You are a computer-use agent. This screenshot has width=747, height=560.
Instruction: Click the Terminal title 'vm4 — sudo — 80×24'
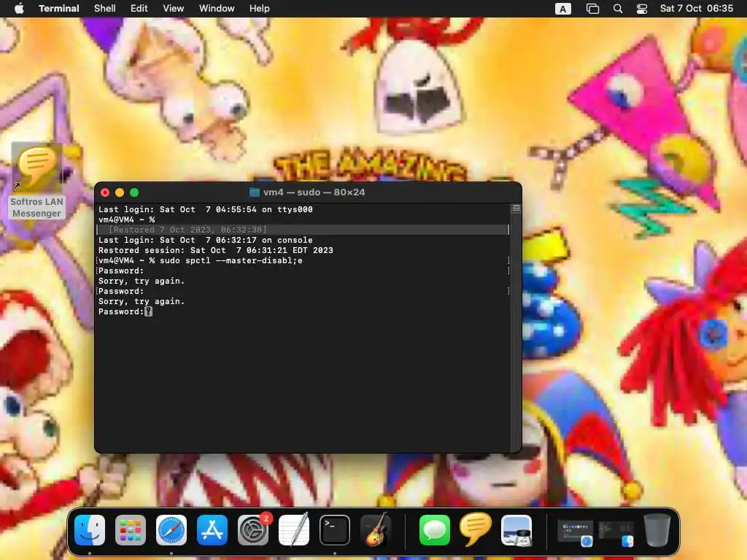coord(314,192)
